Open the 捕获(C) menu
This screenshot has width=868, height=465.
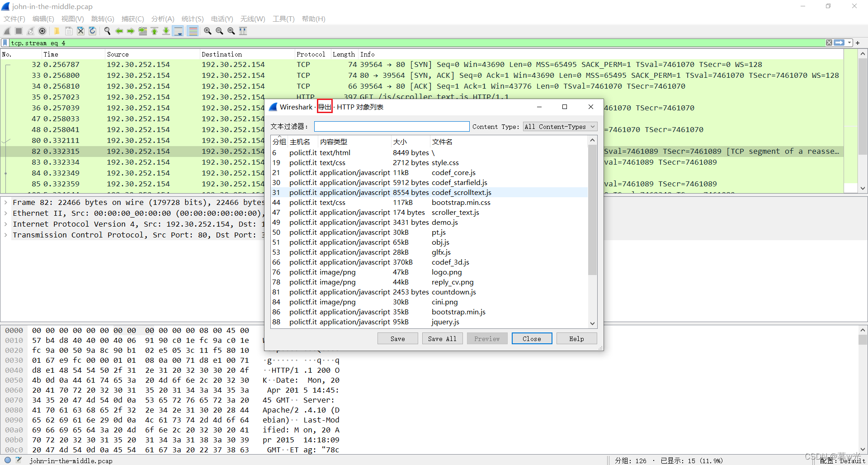[x=132, y=19]
